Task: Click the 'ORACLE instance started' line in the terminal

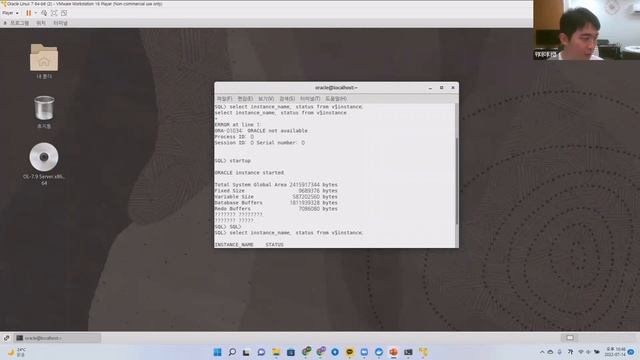Action: 249,173
